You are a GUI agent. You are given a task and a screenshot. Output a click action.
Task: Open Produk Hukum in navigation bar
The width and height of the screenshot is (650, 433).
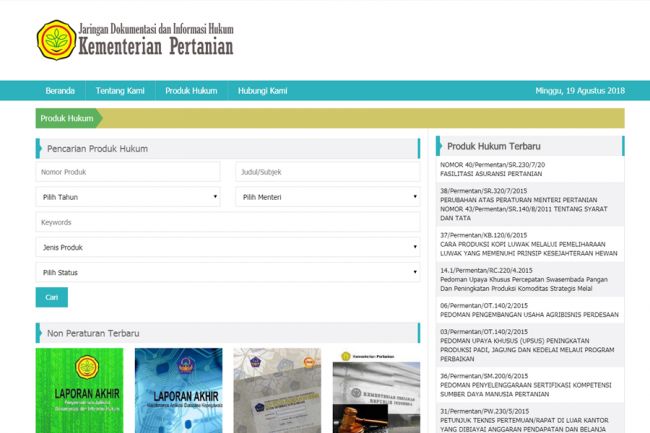click(191, 91)
